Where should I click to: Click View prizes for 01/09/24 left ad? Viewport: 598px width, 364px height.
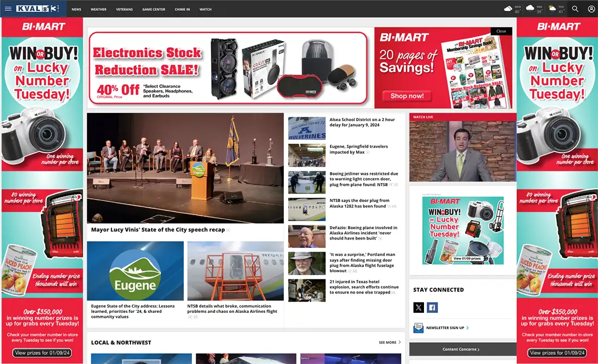click(x=42, y=353)
